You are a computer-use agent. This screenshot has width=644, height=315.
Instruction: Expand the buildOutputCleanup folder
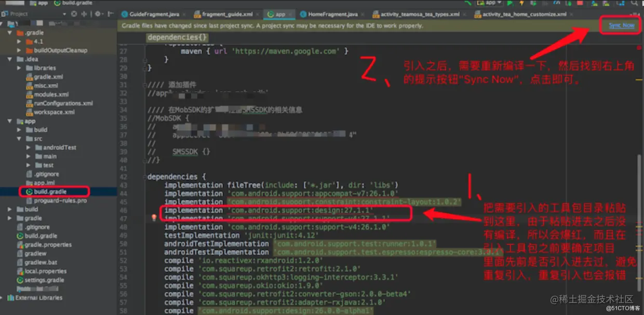pyautogui.click(x=19, y=50)
